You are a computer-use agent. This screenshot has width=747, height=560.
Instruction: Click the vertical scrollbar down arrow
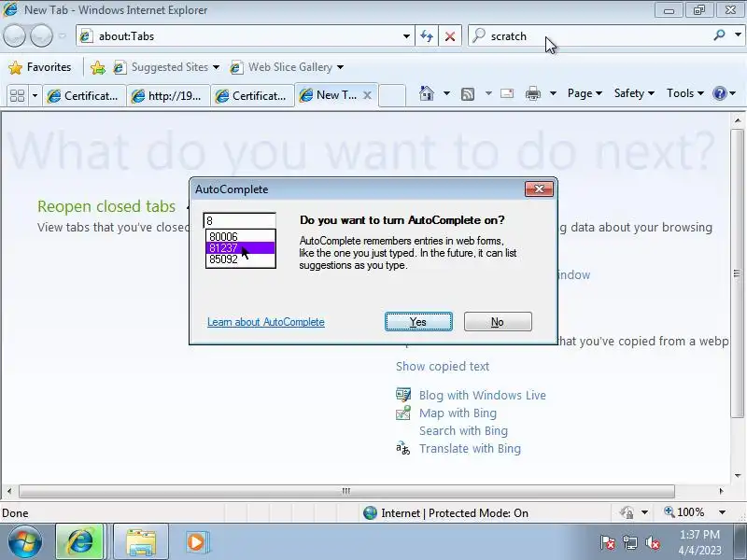coord(738,475)
